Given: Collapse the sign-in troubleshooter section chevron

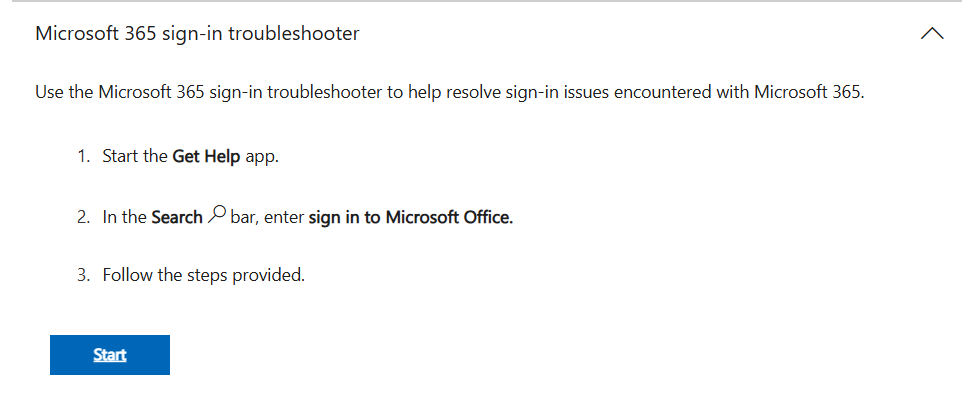Looking at the screenshot, I should point(931,34).
